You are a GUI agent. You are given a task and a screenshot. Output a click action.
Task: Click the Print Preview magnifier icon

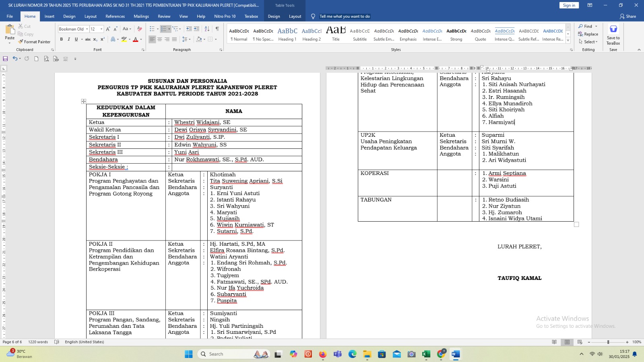click(x=46, y=59)
